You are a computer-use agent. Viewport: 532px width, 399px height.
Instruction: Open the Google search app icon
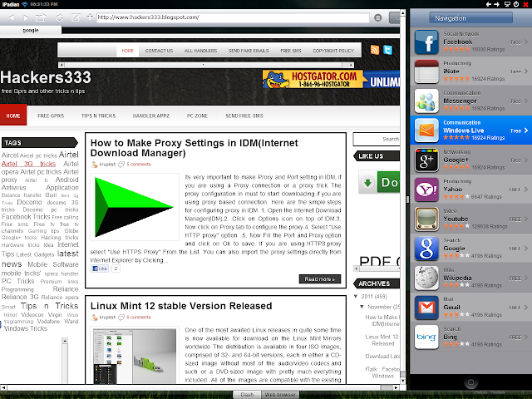(426, 249)
